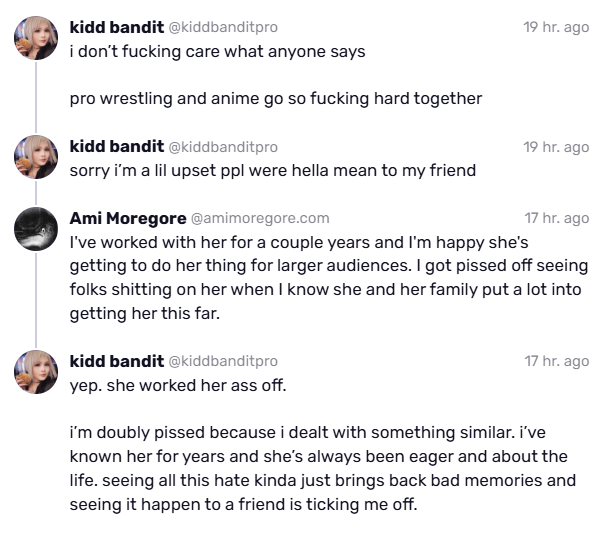This screenshot has height=538, width=597.
Task: Click the @amimoregore.com handle
Action: pyautogui.click(x=260, y=219)
